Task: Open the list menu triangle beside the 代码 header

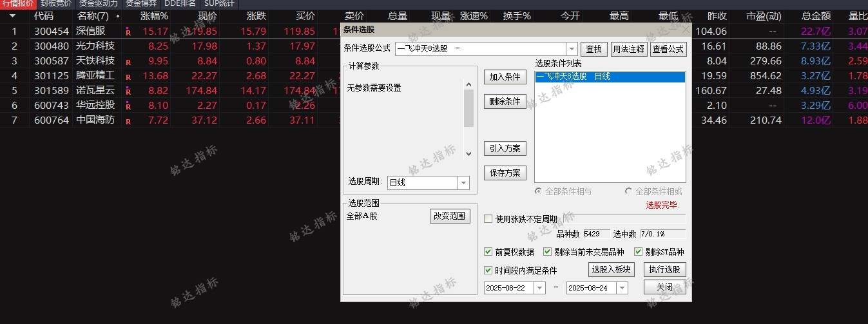Action: 12,16
